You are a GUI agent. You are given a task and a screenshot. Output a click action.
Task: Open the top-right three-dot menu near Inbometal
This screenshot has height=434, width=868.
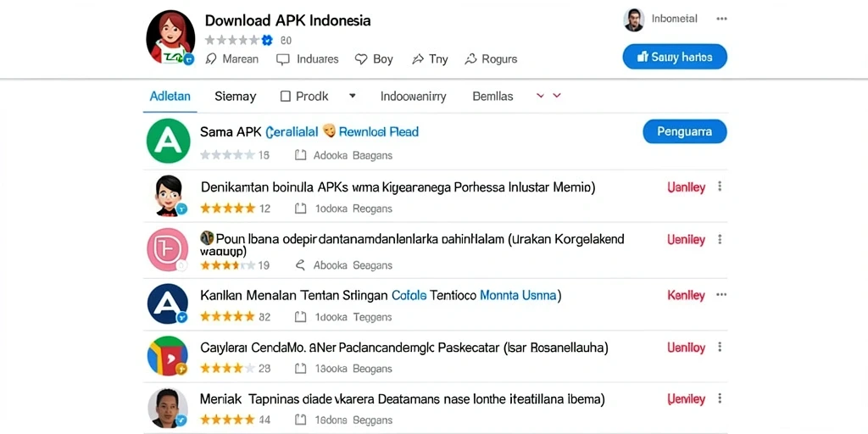click(x=721, y=19)
